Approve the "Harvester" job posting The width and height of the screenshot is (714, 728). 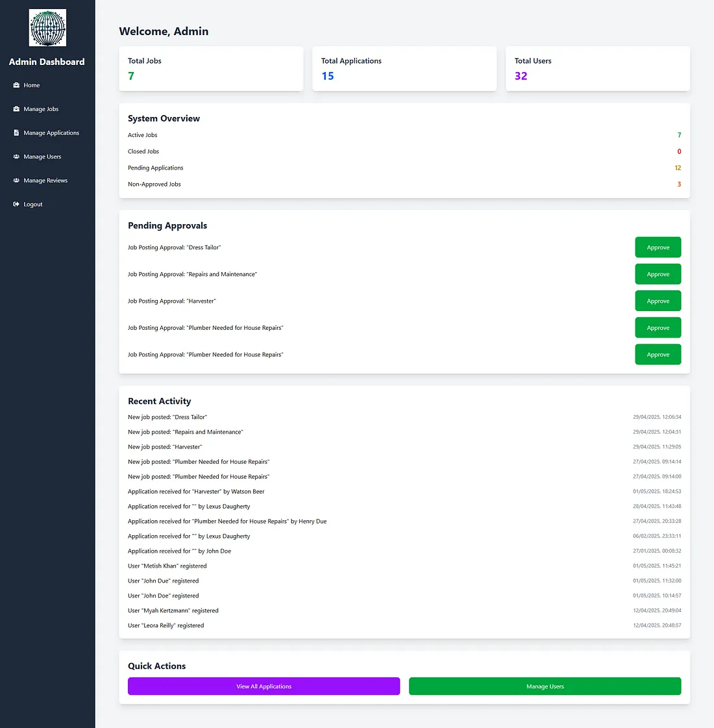(658, 301)
